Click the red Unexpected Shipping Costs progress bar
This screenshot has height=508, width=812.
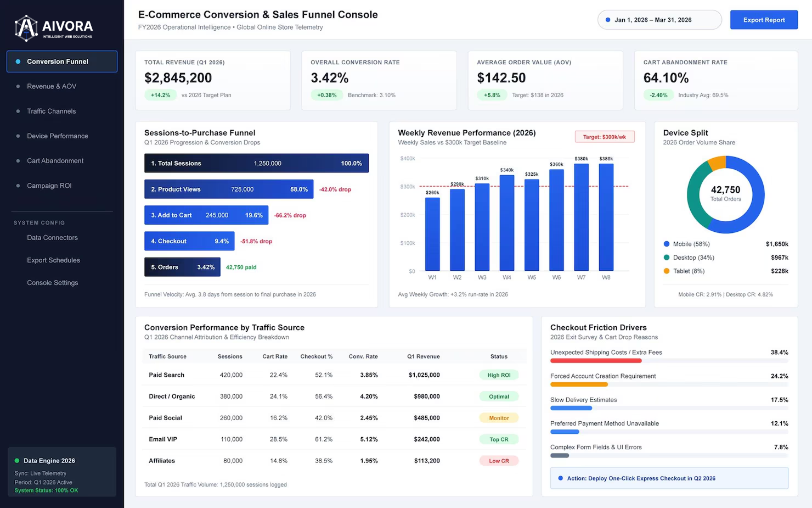click(x=596, y=361)
